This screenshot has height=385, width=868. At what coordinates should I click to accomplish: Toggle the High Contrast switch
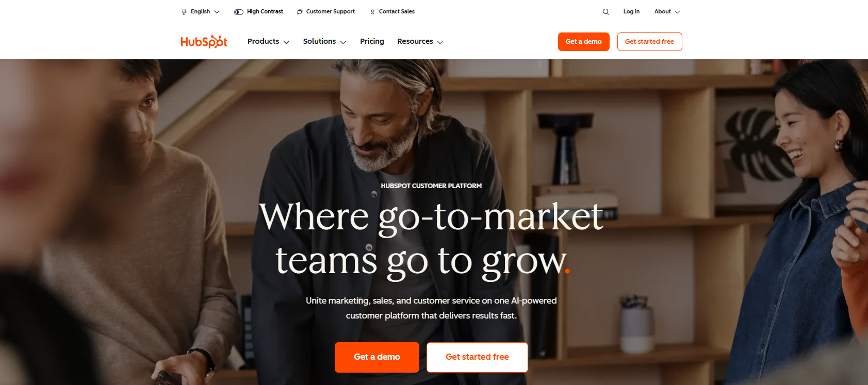pyautogui.click(x=239, y=12)
